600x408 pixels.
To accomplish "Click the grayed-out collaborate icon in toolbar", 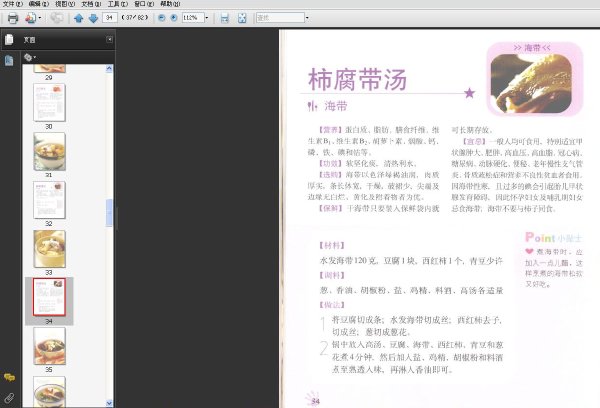I will pos(57,18).
